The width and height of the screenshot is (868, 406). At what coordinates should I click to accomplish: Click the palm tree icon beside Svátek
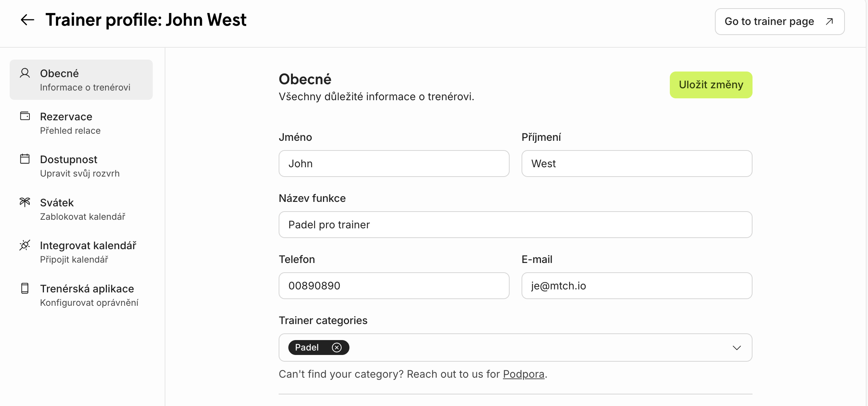click(x=25, y=202)
